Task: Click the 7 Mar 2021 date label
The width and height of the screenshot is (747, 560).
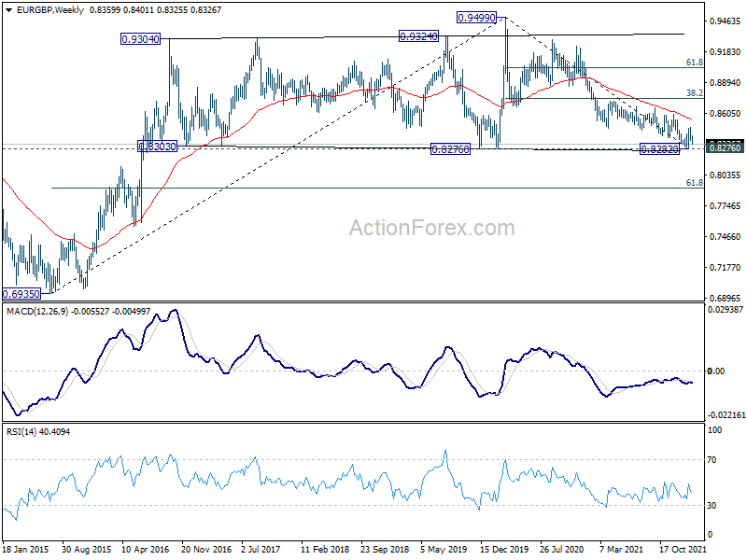Action: pos(621,549)
